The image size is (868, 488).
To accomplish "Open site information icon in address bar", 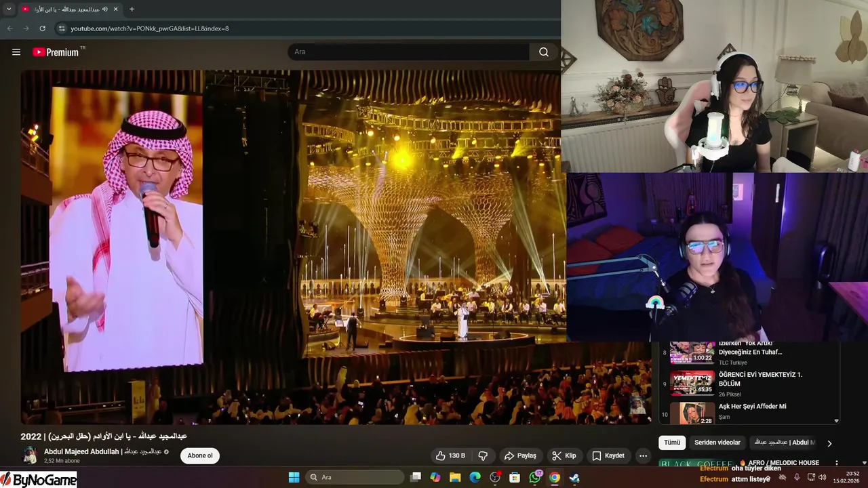I will tap(62, 28).
